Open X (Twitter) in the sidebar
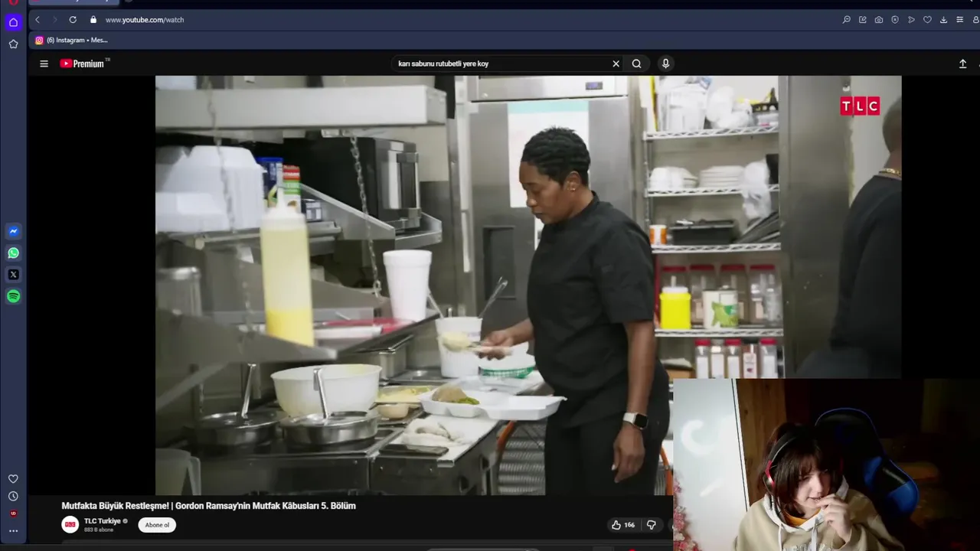Screen dimensions: 980x551 click(x=13, y=274)
